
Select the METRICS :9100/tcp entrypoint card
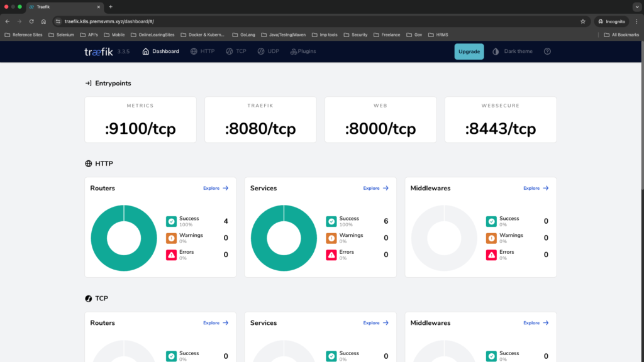tap(140, 120)
